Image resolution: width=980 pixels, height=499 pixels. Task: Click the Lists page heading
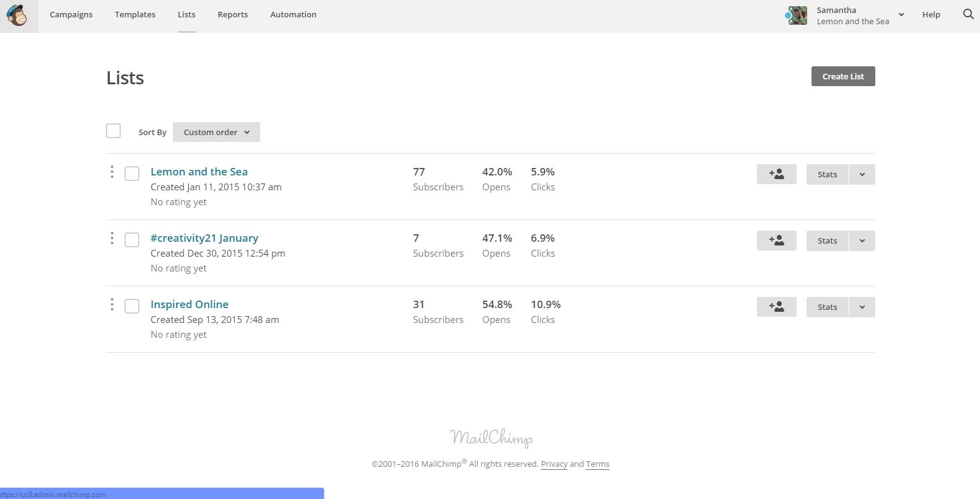125,77
